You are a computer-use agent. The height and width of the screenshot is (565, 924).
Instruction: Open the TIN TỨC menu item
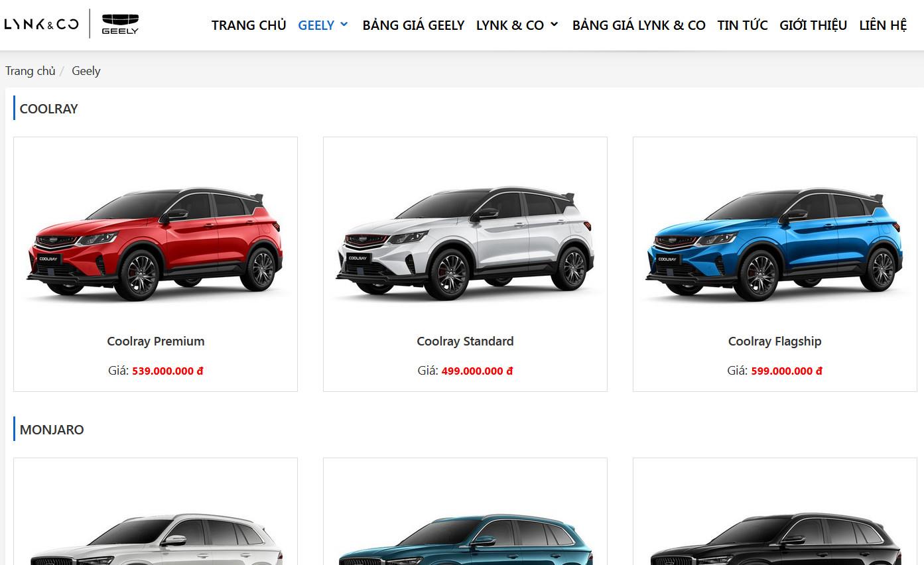pyautogui.click(x=742, y=25)
